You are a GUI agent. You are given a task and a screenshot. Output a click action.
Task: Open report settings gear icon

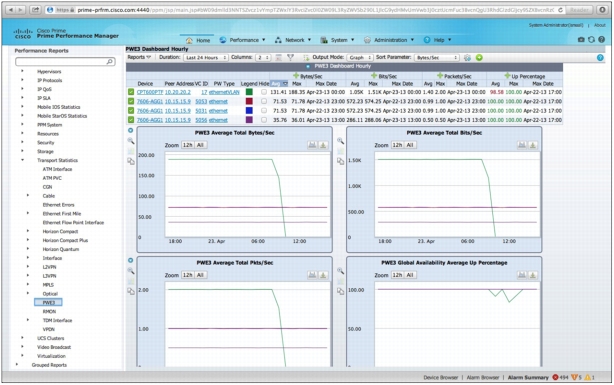pyautogui.click(x=467, y=58)
